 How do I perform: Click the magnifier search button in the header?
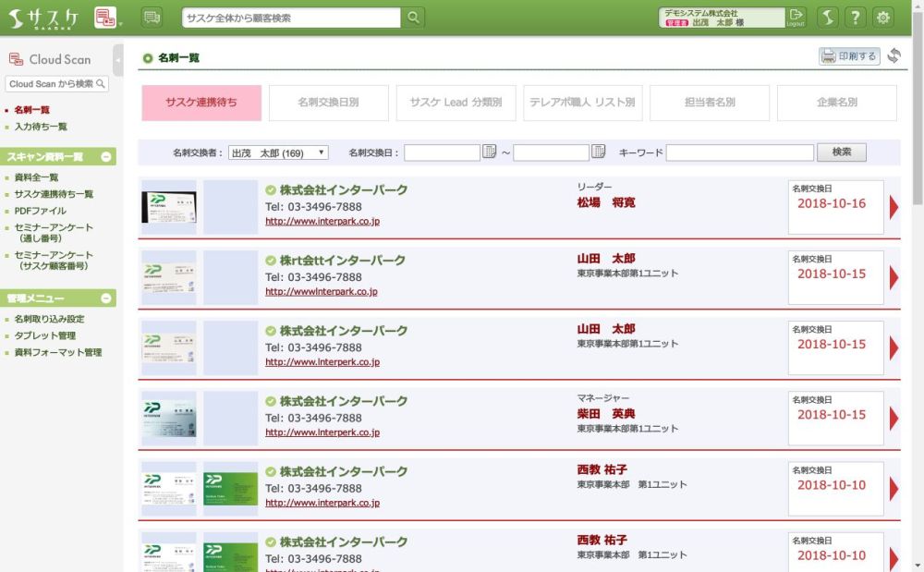(413, 18)
